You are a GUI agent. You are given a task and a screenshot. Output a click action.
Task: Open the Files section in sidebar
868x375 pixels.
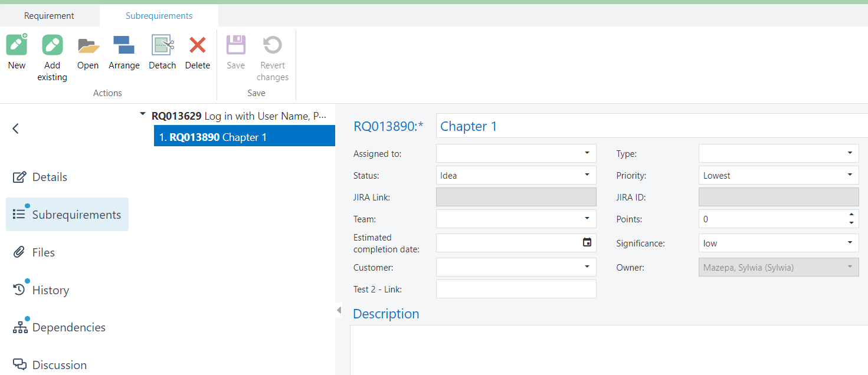click(43, 252)
